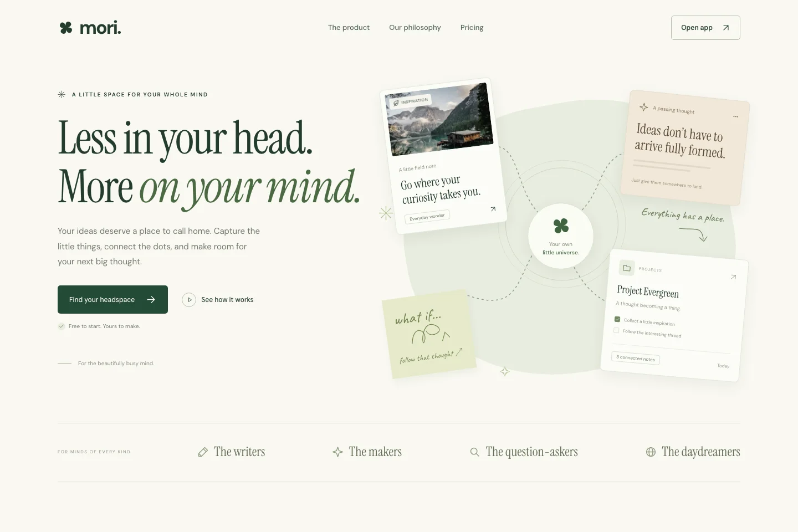Click the Everything has a place note

coord(683,215)
